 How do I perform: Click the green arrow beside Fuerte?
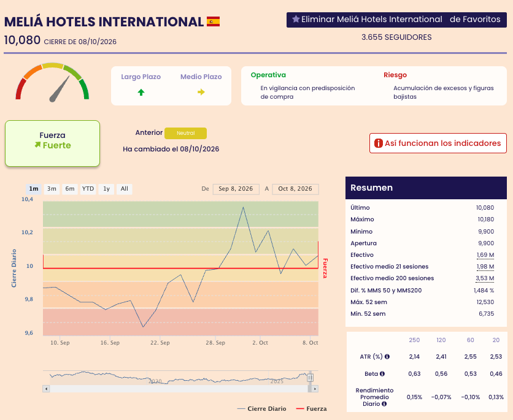[x=38, y=145]
